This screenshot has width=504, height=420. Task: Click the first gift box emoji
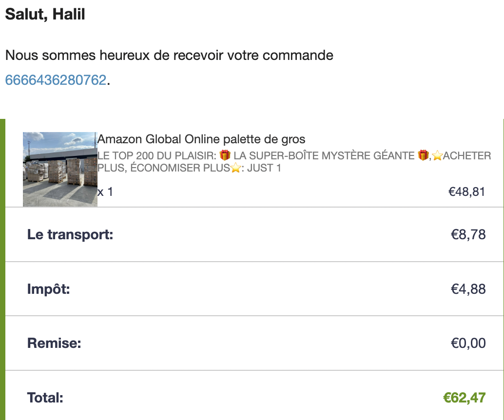coord(225,156)
